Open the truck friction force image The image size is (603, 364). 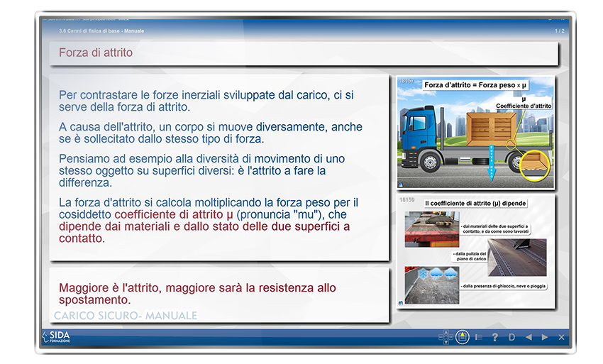475,133
